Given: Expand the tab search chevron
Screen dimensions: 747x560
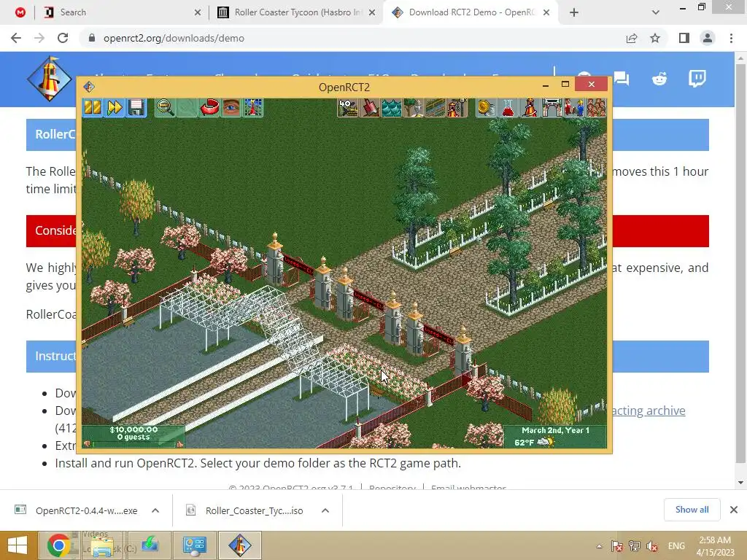Looking at the screenshot, I should pos(656,13).
